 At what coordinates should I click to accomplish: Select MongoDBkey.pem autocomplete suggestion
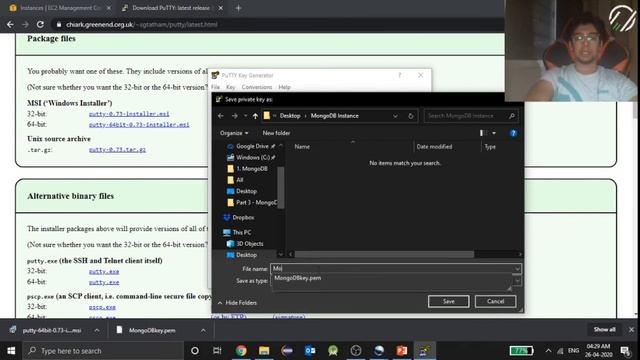(298, 278)
